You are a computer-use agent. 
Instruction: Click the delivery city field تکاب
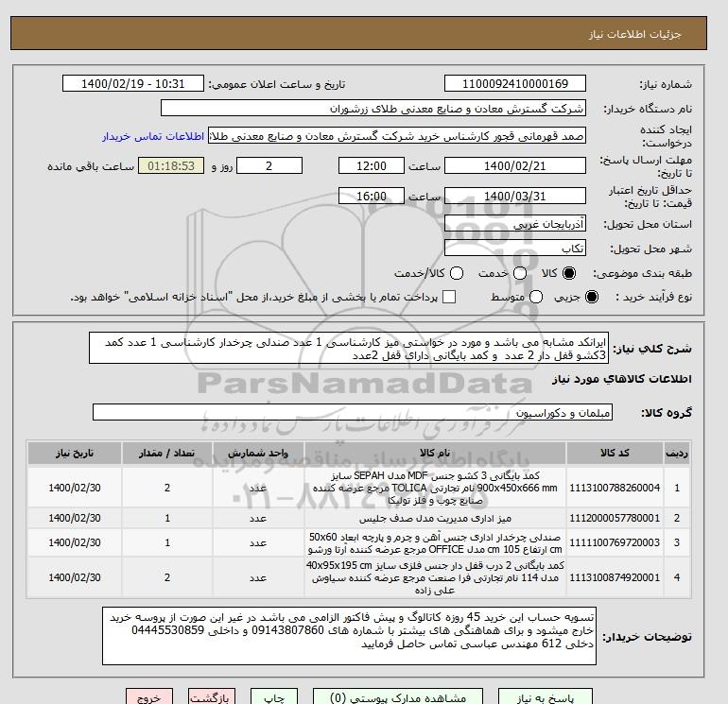[x=515, y=249]
